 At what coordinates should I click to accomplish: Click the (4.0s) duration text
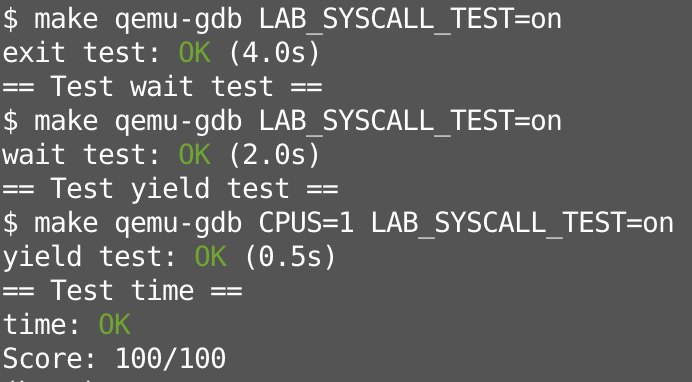pyautogui.click(x=274, y=53)
